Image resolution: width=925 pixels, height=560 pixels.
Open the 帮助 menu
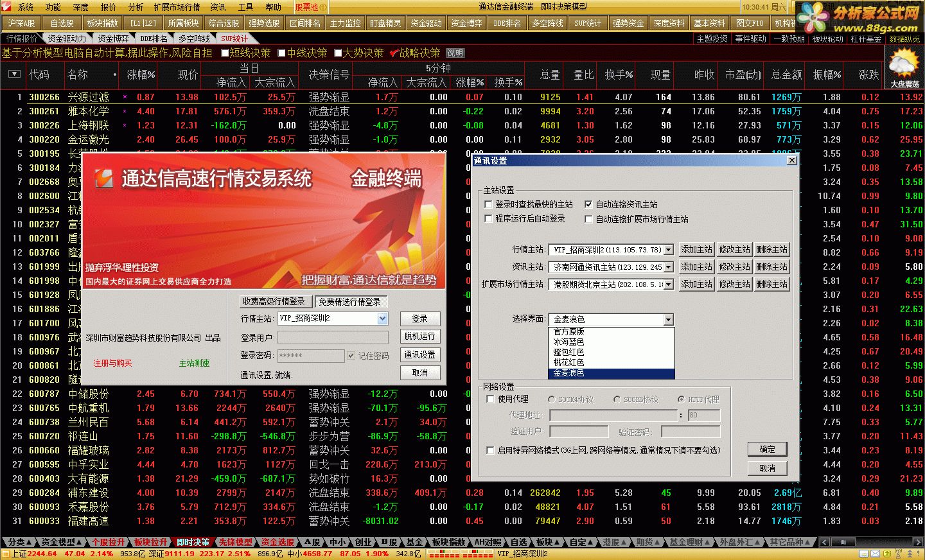click(x=274, y=7)
